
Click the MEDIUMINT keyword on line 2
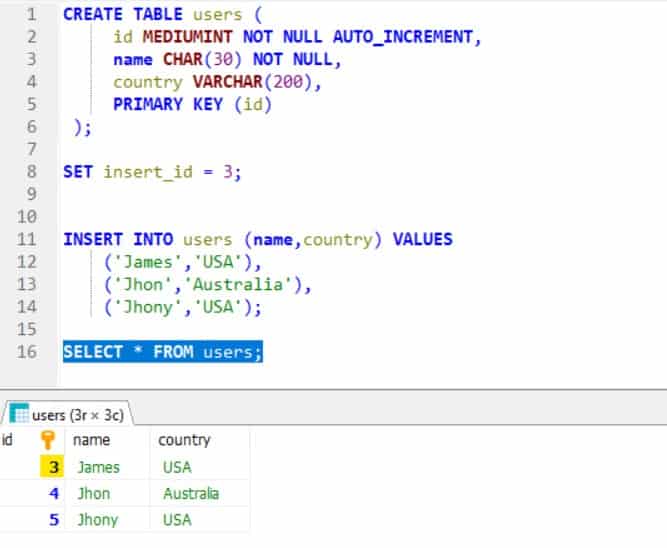click(188, 37)
